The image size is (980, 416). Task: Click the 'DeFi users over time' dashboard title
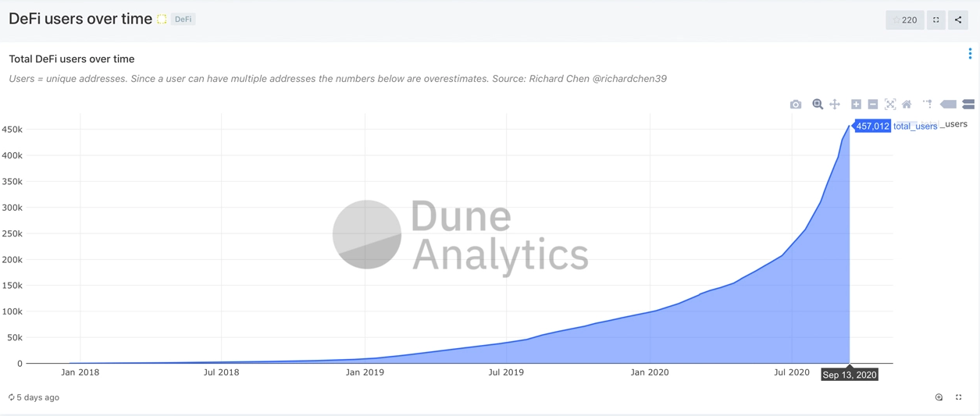[x=80, y=20]
